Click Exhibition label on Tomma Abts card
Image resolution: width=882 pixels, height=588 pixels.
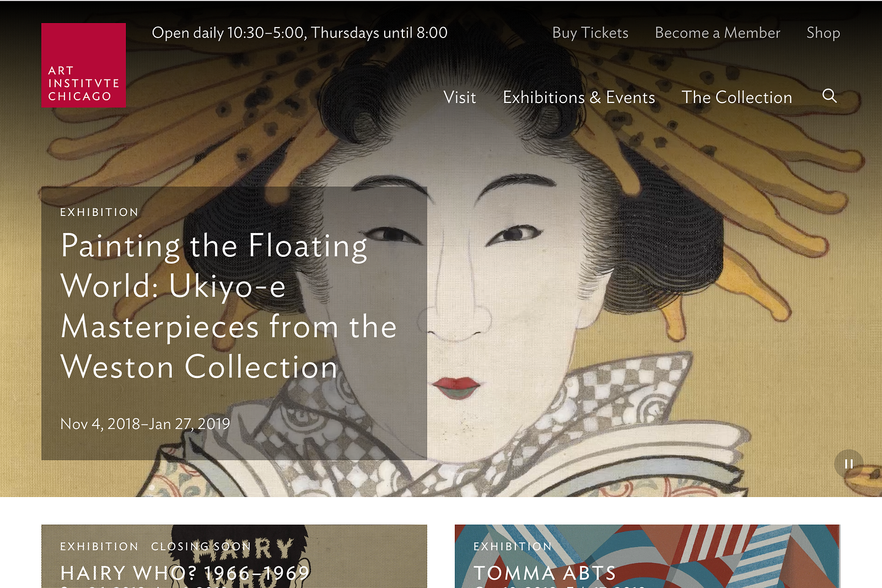513,547
